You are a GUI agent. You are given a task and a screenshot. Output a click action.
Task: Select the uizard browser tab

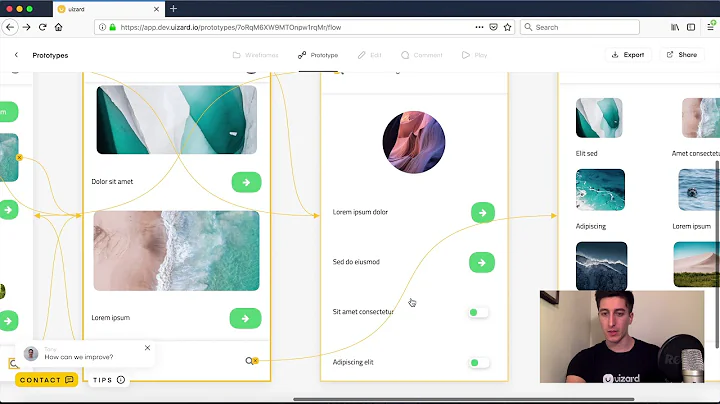pos(108,9)
